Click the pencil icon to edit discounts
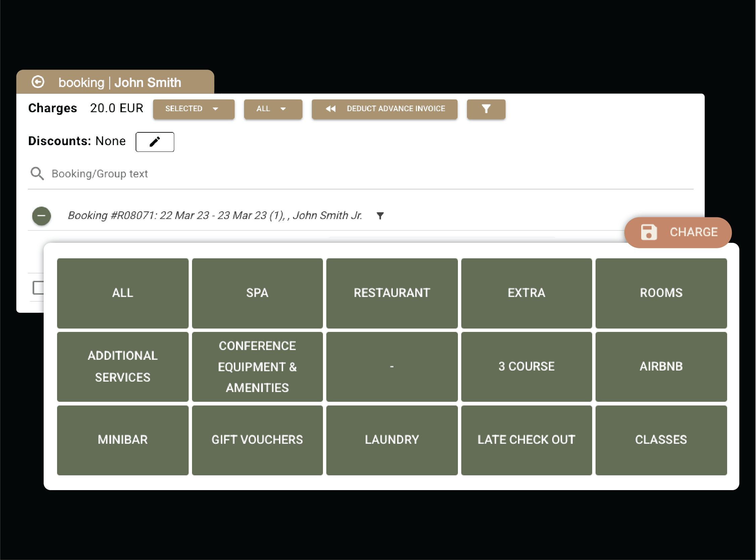The height and width of the screenshot is (560, 756). click(155, 142)
